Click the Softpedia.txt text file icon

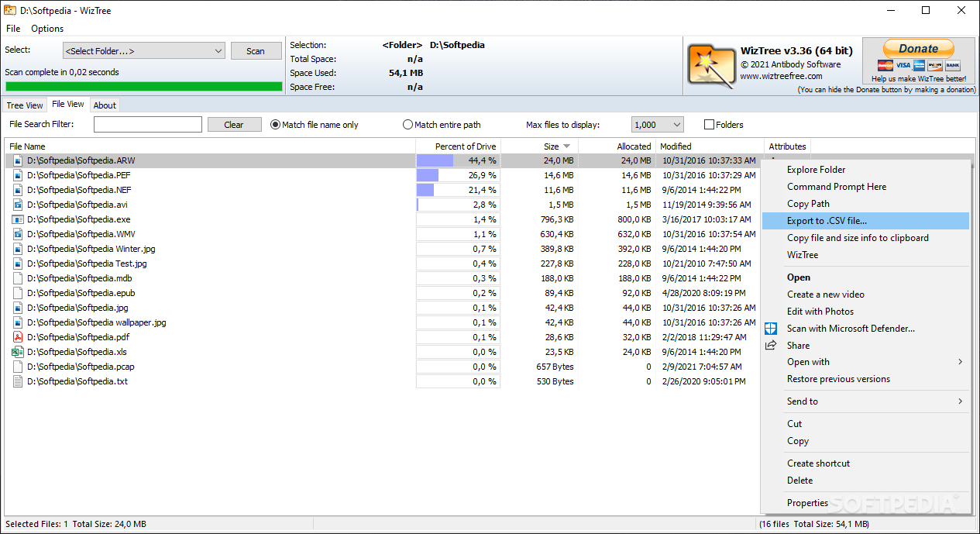pyautogui.click(x=18, y=382)
